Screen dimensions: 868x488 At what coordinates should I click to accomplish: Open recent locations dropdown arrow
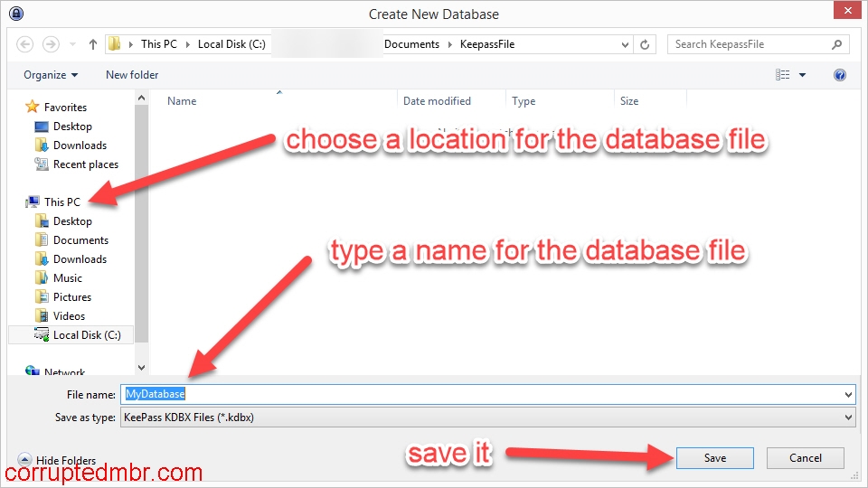pos(72,44)
